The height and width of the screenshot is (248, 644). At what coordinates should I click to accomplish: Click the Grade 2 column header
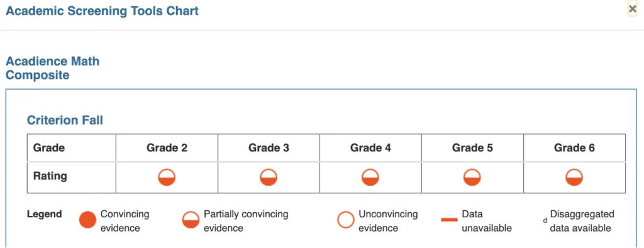click(167, 148)
